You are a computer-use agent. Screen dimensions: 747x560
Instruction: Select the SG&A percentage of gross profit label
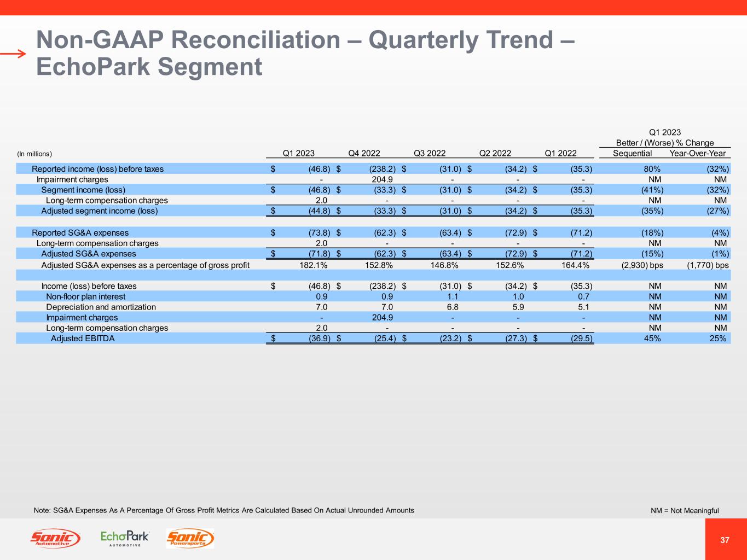(x=145, y=265)
